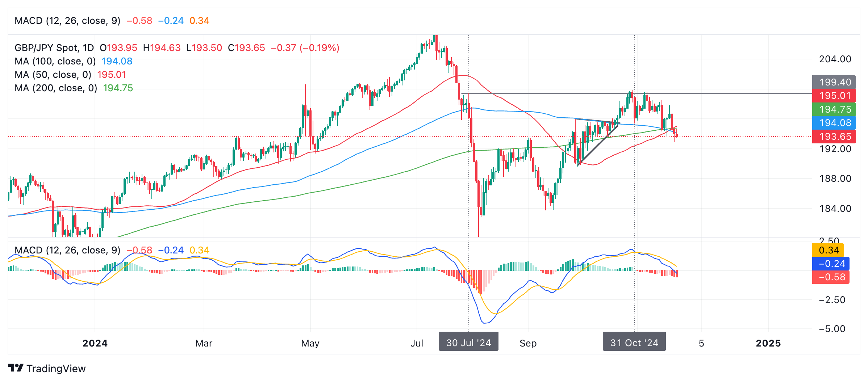Select the GBP/JPY Spot 1D legend title
868x382 pixels.
coord(54,48)
